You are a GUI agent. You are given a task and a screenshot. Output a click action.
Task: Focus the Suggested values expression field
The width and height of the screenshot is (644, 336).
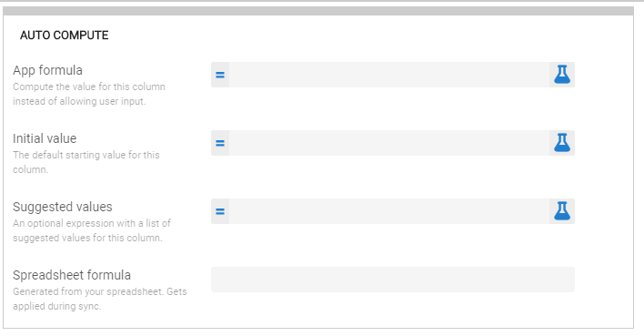(389, 211)
